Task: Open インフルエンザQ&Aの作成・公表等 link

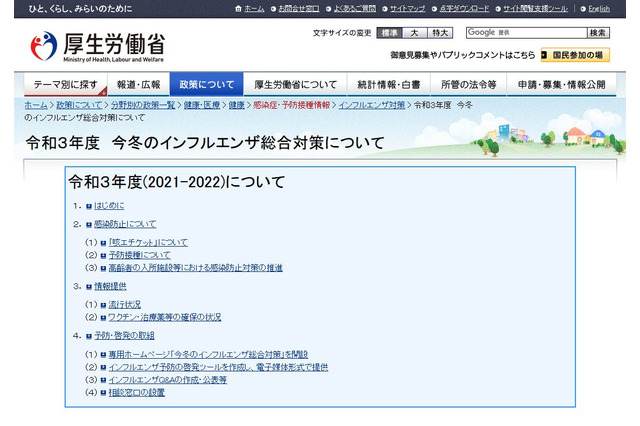Action: 167,380
